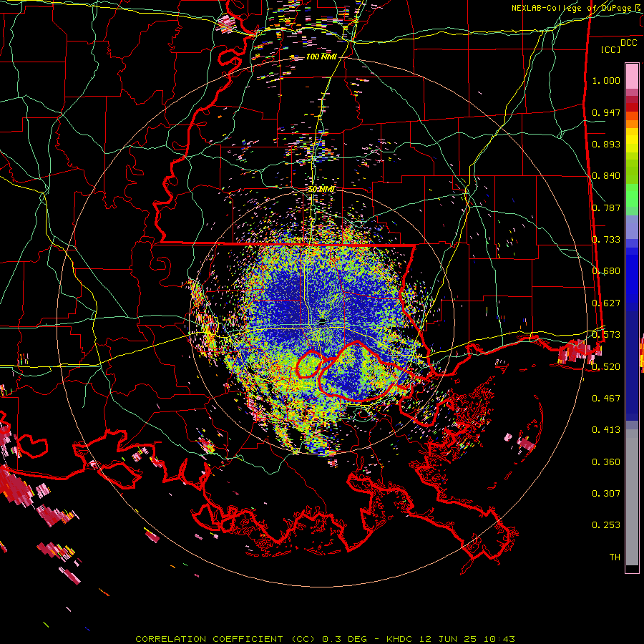Select the 0.253 scale value
644x644 pixels.
pos(606,525)
